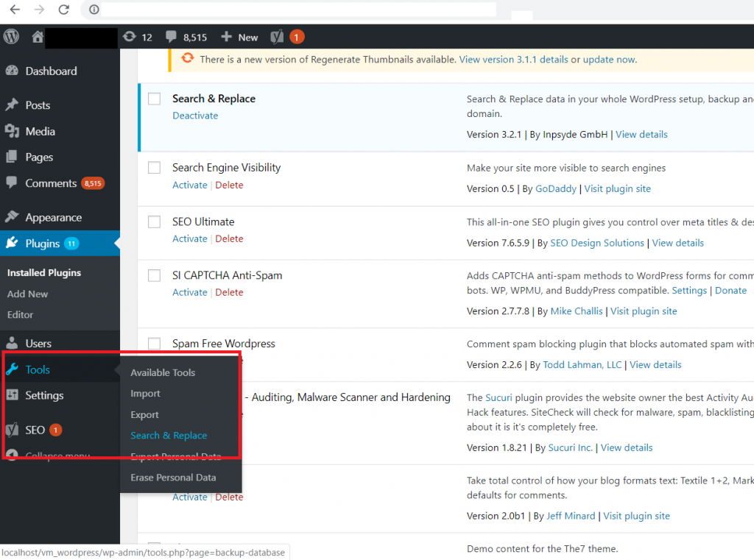Click the Posts pushpin icon

tap(12, 104)
